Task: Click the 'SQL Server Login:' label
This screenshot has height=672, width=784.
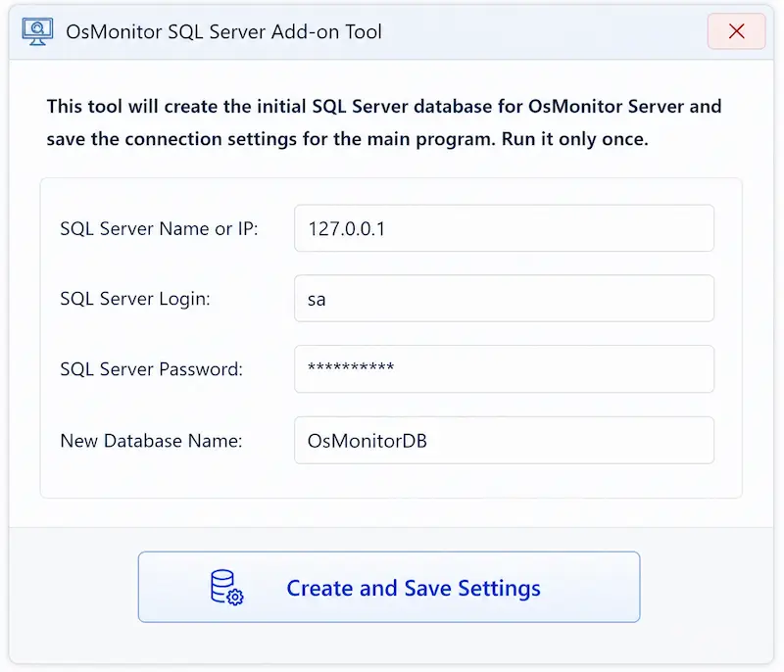Action: [x=135, y=299]
